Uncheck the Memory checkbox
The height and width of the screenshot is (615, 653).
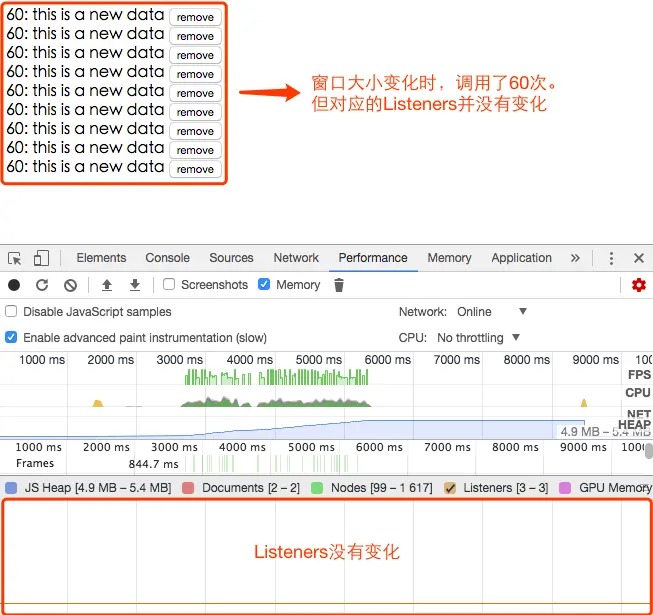coord(264,284)
